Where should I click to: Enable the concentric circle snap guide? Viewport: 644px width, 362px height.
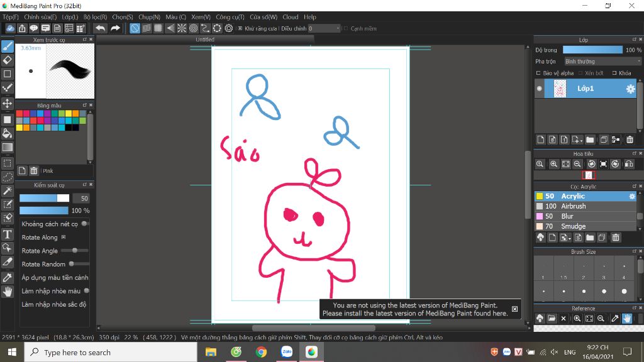click(x=194, y=28)
